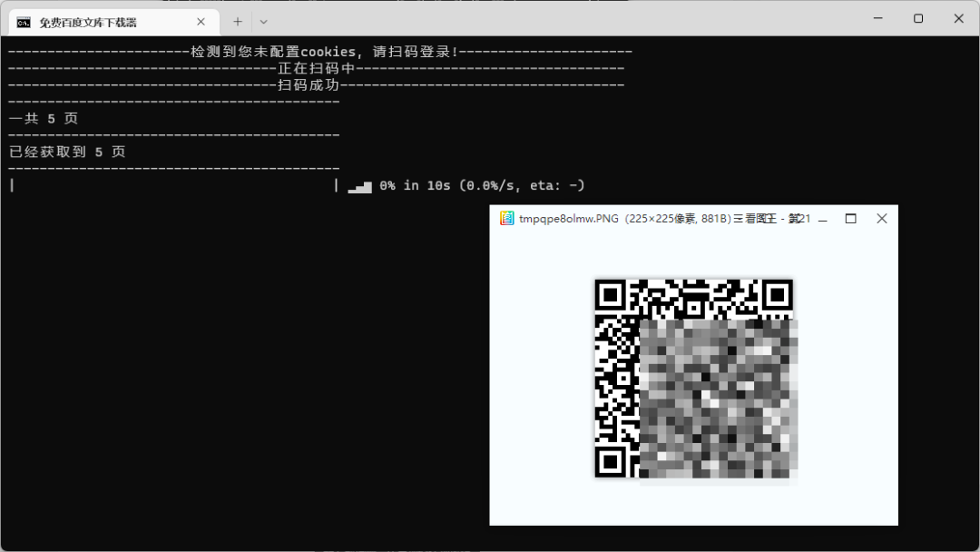
Task: Maximize the image viewer window
Action: pos(850,219)
